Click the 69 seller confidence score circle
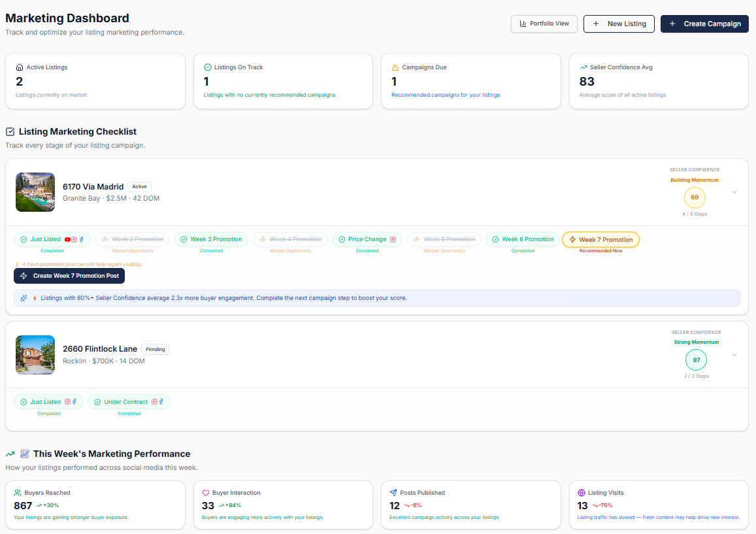The height and width of the screenshot is (534, 756). point(695,197)
